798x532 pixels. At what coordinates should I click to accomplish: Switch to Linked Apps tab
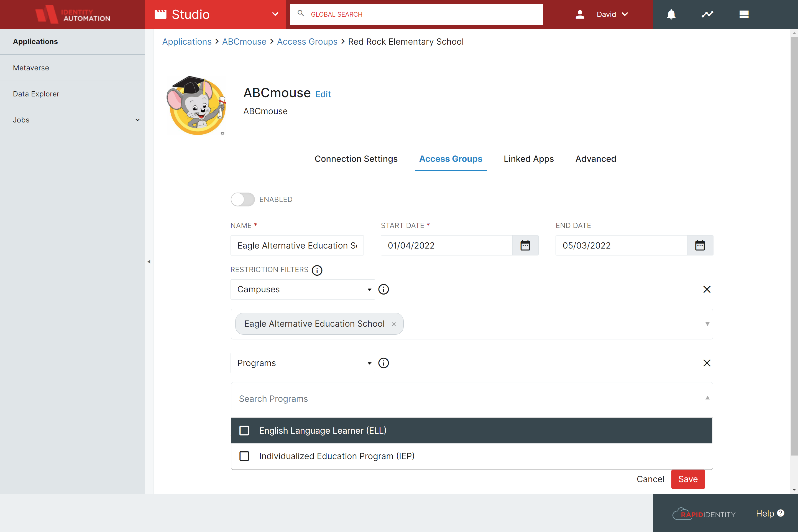[x=529, y=159]
